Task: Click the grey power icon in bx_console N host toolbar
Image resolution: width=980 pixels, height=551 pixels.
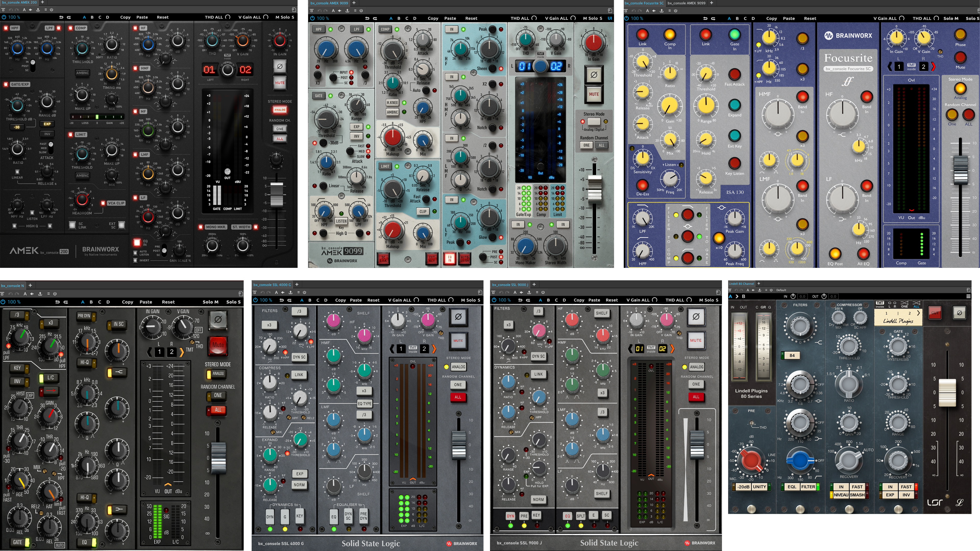Action: [x=55, y=294]
